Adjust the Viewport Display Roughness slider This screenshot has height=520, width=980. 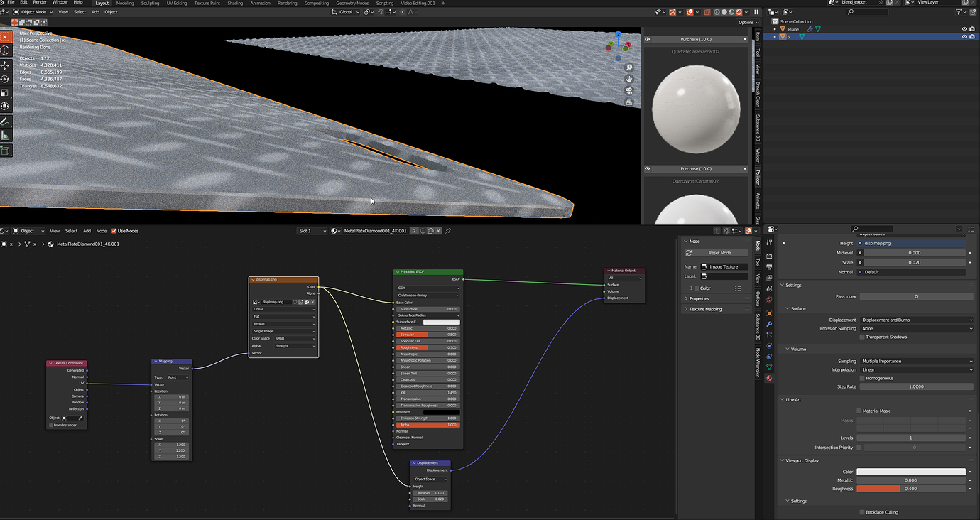[x=911, y=489]
